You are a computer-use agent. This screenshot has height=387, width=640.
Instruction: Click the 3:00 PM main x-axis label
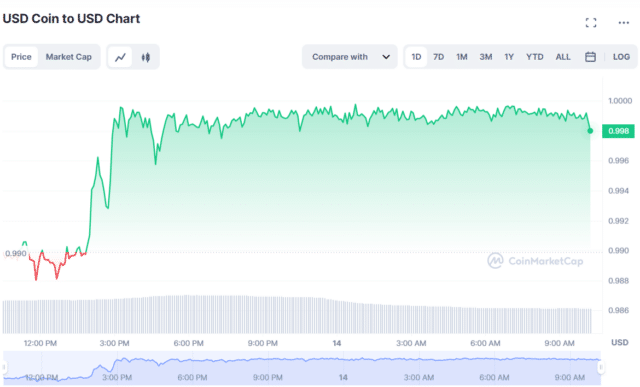click(114, 343)
